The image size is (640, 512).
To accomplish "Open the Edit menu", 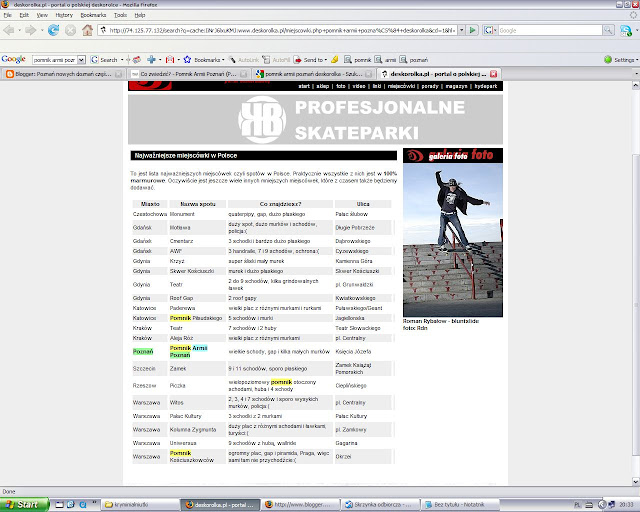I will [24, 15].
